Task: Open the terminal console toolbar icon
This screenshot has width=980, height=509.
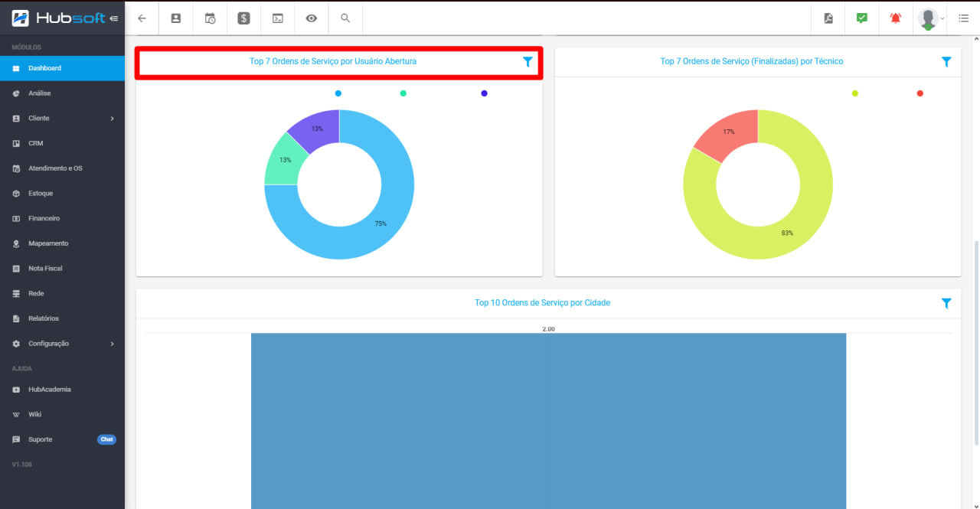Action: (x=278, y=18)
